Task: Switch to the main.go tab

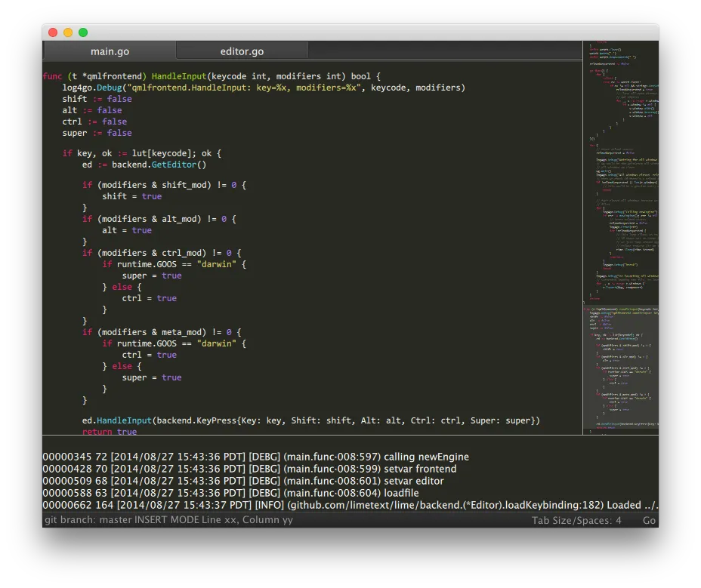Action: point(110,51)
